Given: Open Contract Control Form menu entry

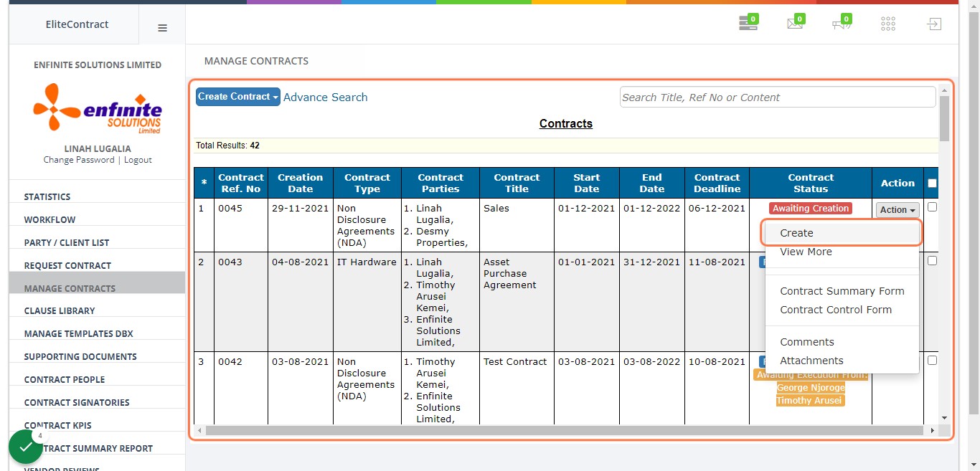Looking at the screenshot, I should (x=836, y=310).
